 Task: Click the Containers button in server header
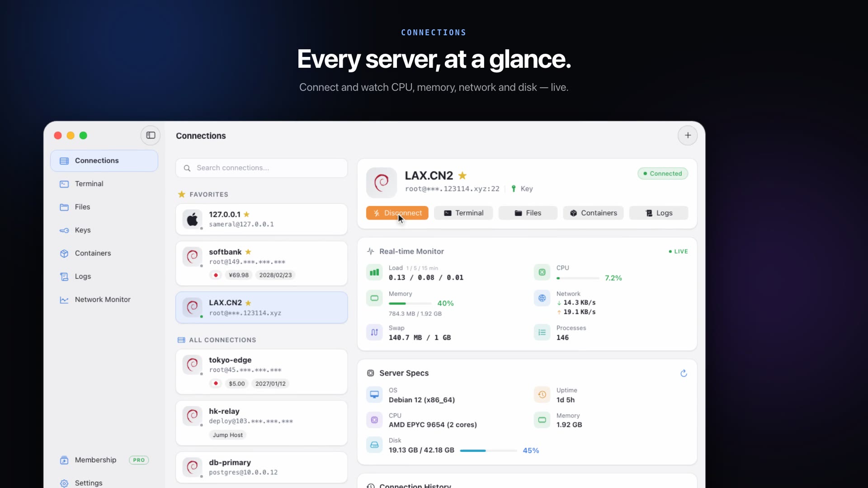click(x=593, y=213)
